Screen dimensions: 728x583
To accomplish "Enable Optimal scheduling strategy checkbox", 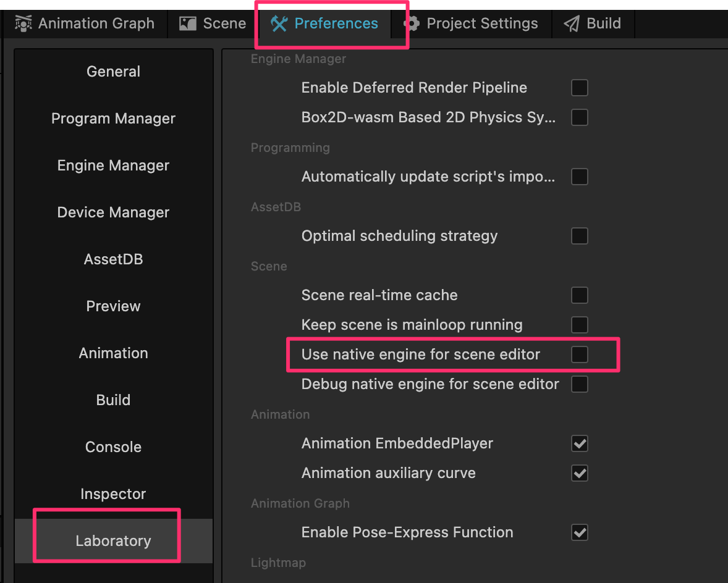I will pyautogui.click(x=580, y=236).
